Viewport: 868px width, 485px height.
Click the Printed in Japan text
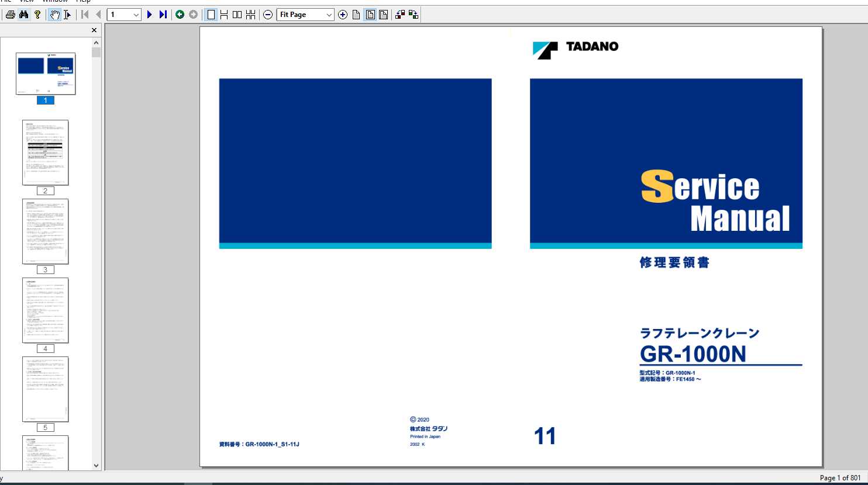(425, 437)
